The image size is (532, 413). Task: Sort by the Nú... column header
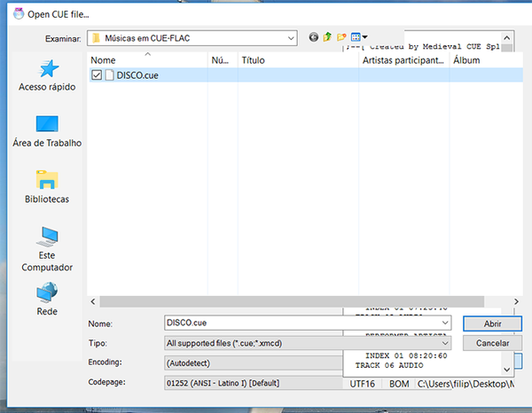[x=223, y=60]
